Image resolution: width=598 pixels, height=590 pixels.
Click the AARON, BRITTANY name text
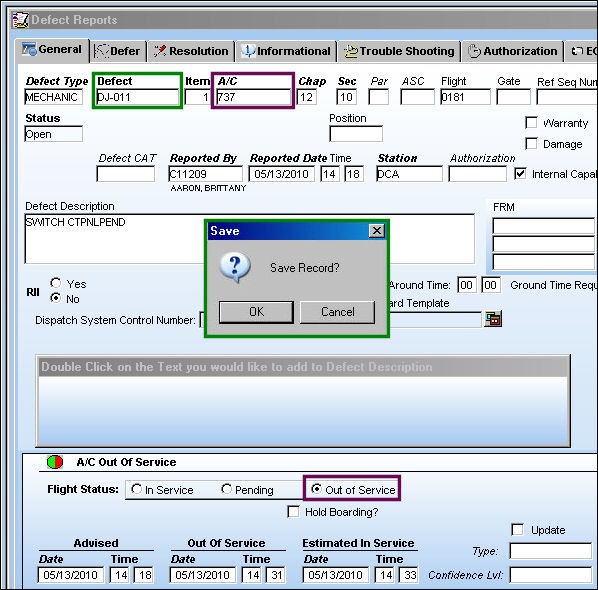[208, 188]
